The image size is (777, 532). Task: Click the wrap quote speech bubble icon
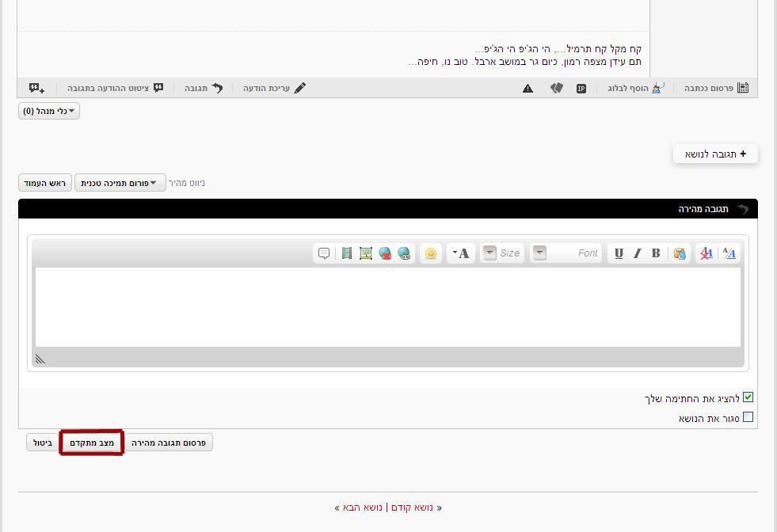324,253
